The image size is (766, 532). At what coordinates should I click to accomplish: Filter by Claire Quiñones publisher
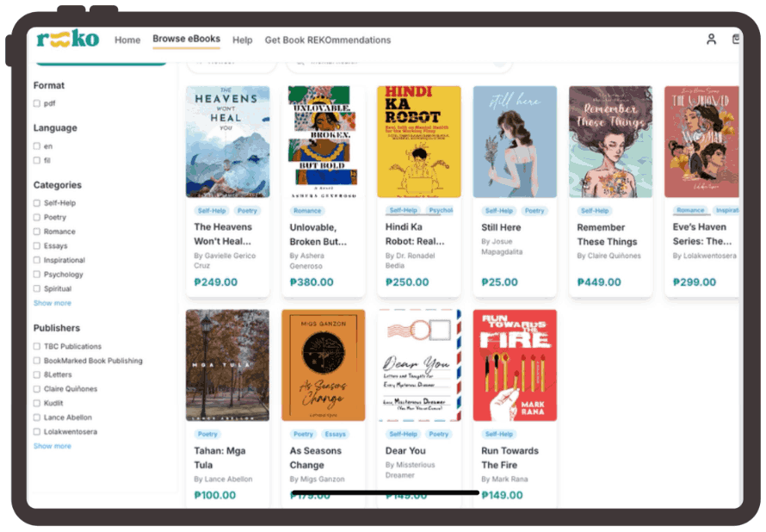(37, 389)
